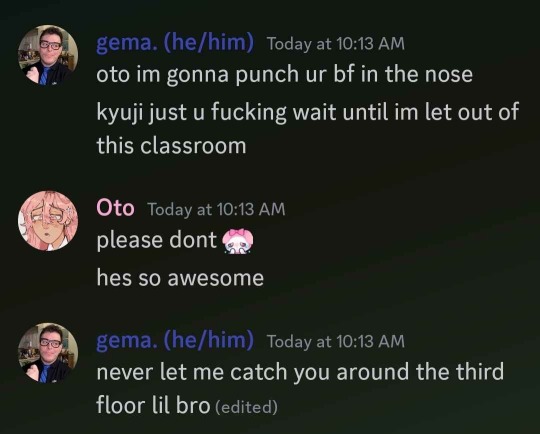540x434 pixels.
Task: Open gema's avatar on first message
Action: tap(48, 55)
